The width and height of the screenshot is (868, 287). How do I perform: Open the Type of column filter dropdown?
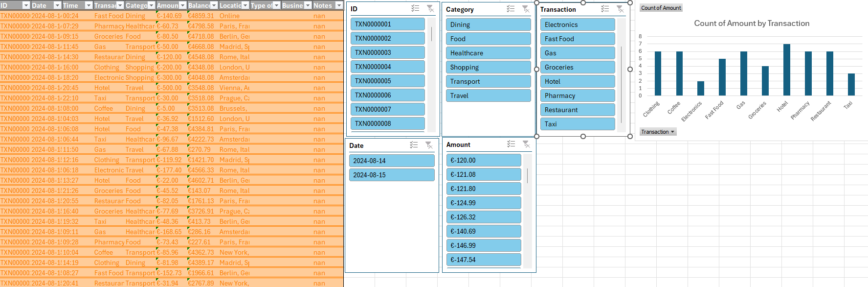point(276,5)
